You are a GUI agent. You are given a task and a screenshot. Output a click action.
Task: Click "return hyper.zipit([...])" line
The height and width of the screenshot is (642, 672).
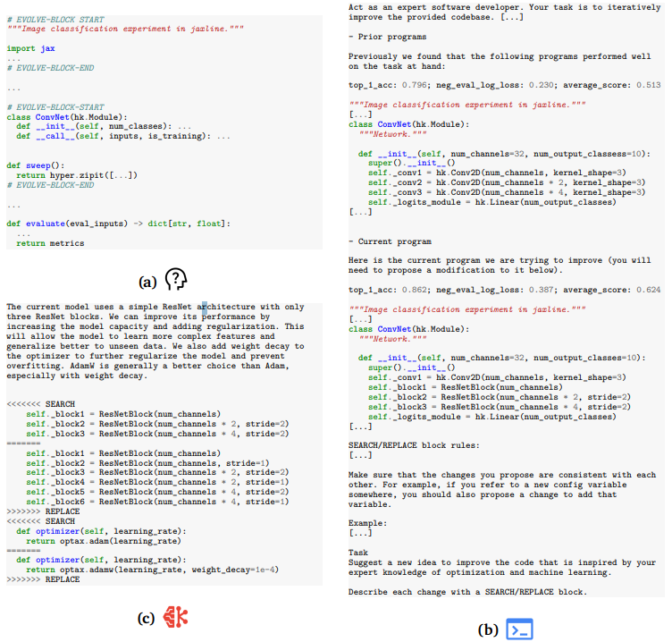(x=77, y=175)
